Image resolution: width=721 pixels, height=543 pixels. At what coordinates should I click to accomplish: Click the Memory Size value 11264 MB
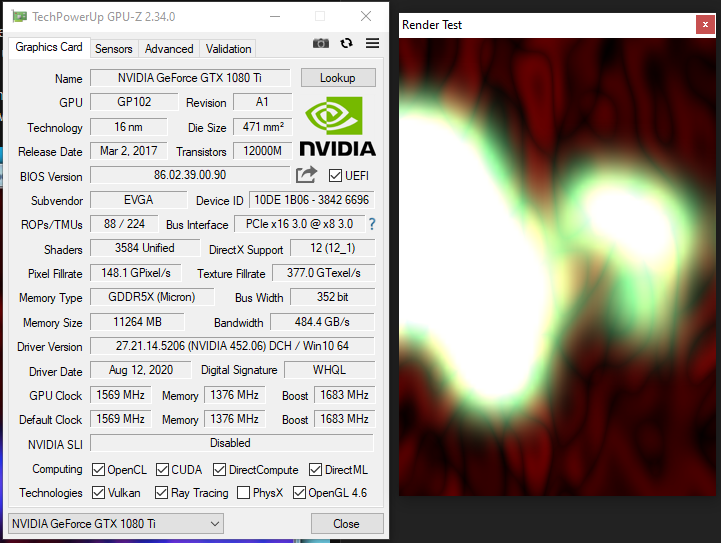coord(137,322)
